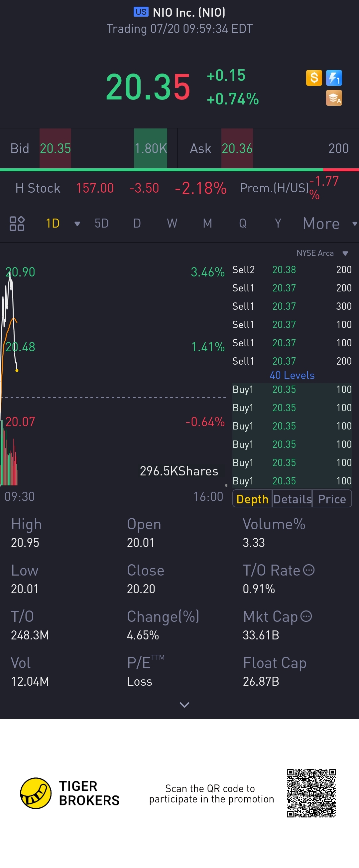Tap the promotion QR code
Image resolution: width=359 pixels, height=868 pixels.
click(311, 793)
